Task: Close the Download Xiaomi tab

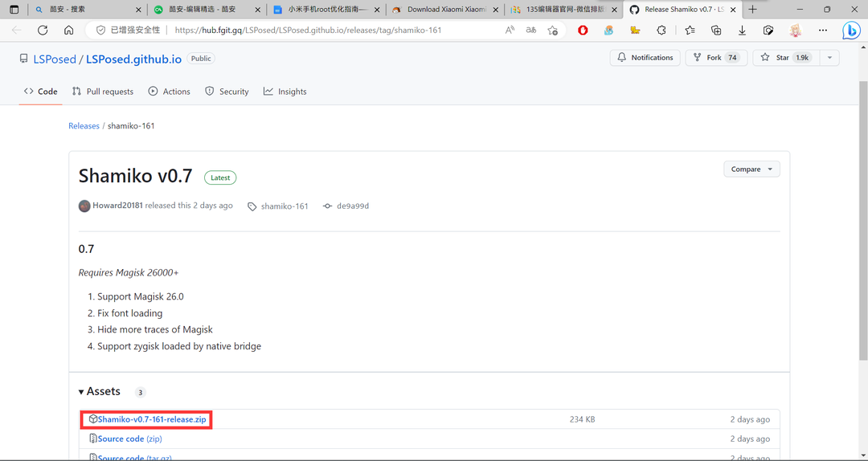Action: [495, 10]
